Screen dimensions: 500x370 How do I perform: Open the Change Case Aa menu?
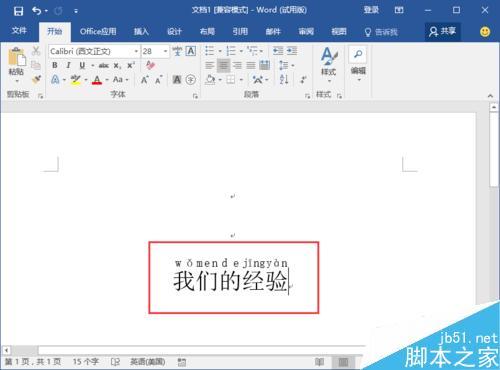[x=120, y=80]
